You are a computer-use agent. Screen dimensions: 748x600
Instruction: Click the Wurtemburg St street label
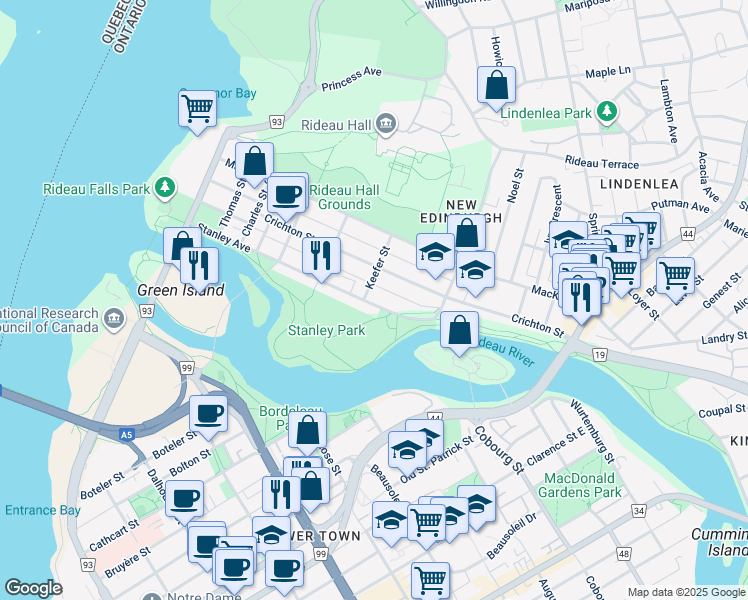point(592,432)
